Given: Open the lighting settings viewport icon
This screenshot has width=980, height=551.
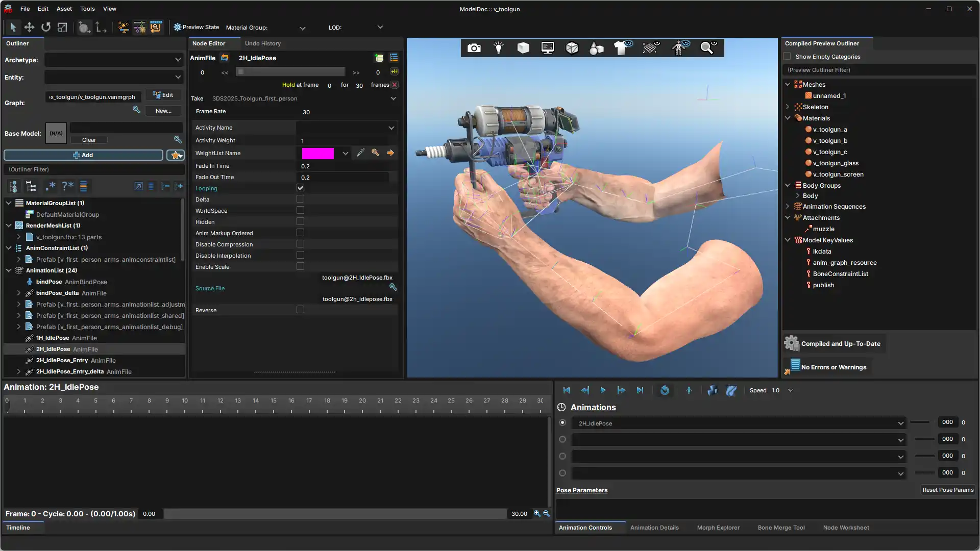Looking at the screenshot, I should [x=498, y=47].
